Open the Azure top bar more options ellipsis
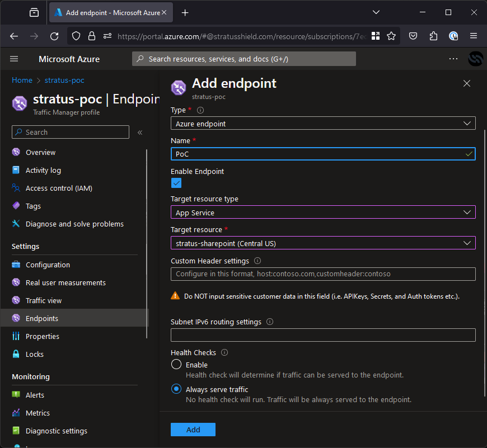 point(453,59)
